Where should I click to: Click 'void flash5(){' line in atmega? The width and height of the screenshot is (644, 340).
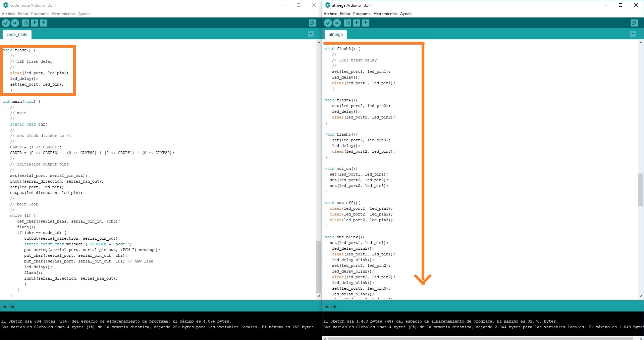point(341,134)
